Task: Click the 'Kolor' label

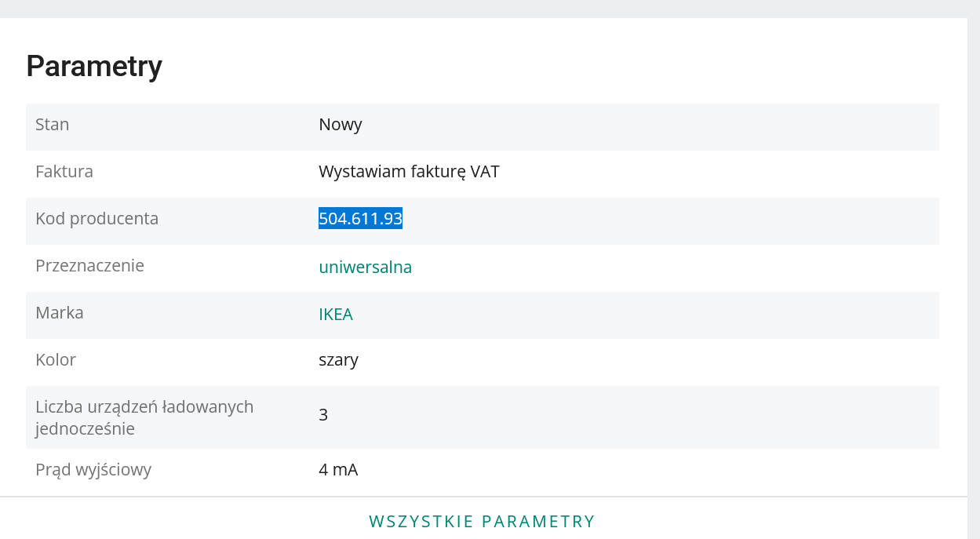Action: click(x=56, y=359)
